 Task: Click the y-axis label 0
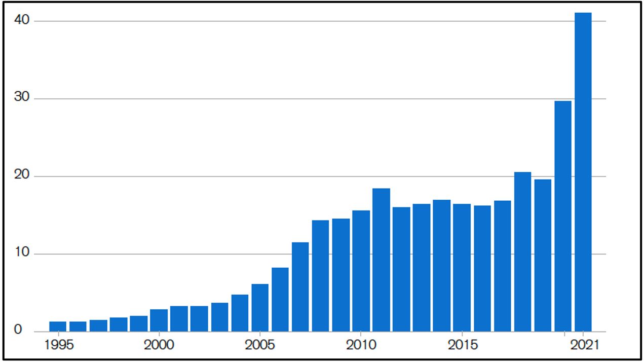18,331
